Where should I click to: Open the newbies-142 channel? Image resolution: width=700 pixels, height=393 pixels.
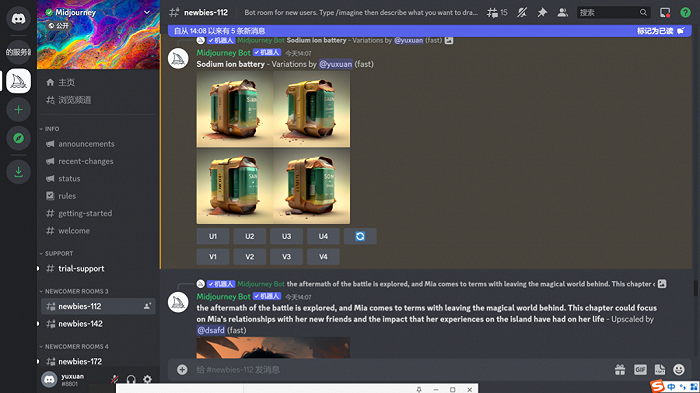point(98,324)
